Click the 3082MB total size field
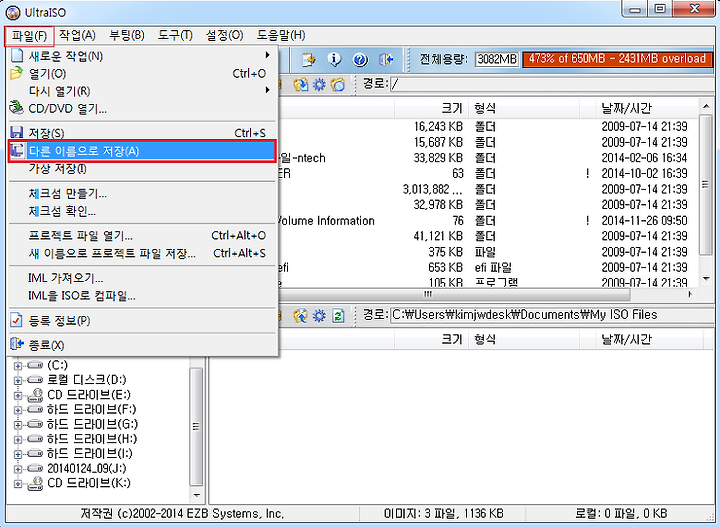720x527 pixels. (496, 59)
